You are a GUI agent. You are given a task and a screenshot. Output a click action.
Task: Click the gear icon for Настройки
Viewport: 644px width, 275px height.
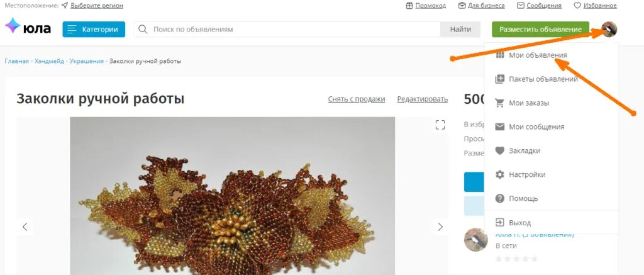point(499,174)
